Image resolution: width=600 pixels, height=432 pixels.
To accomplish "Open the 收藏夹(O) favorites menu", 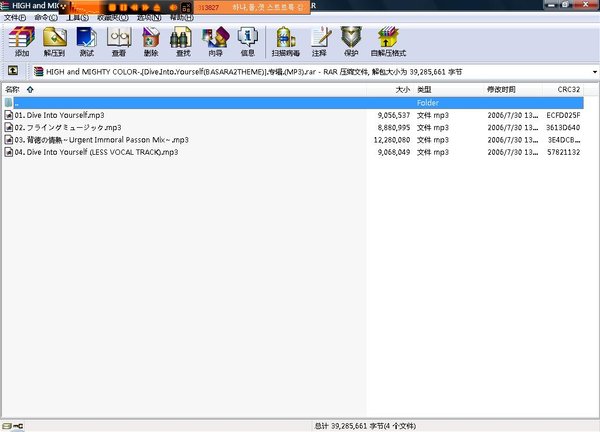I will tap(112, 18).
